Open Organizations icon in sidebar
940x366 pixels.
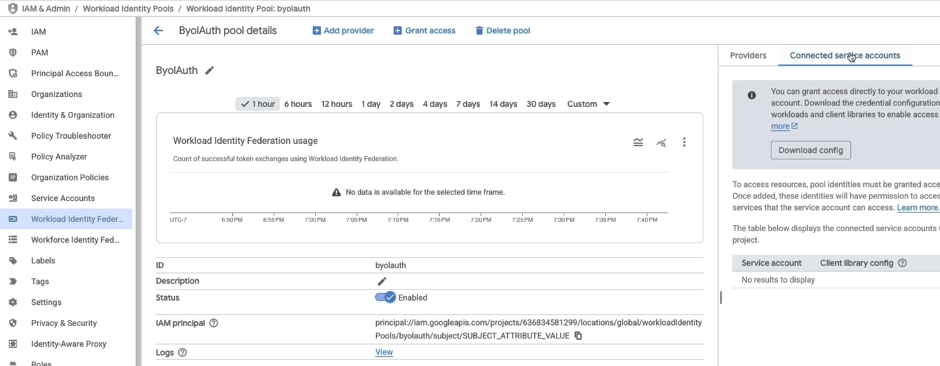click(x=13, y=94)
